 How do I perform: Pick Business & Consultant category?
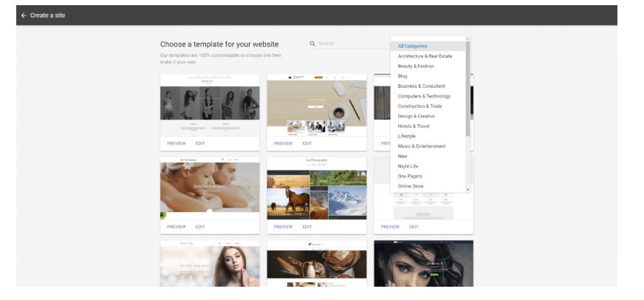428,86
